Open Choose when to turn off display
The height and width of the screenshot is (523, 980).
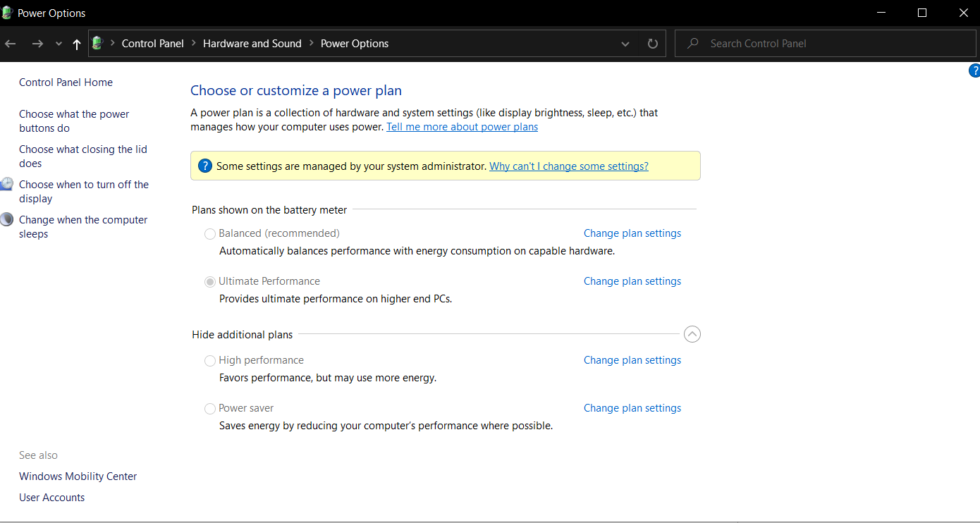tap(84, 192)
